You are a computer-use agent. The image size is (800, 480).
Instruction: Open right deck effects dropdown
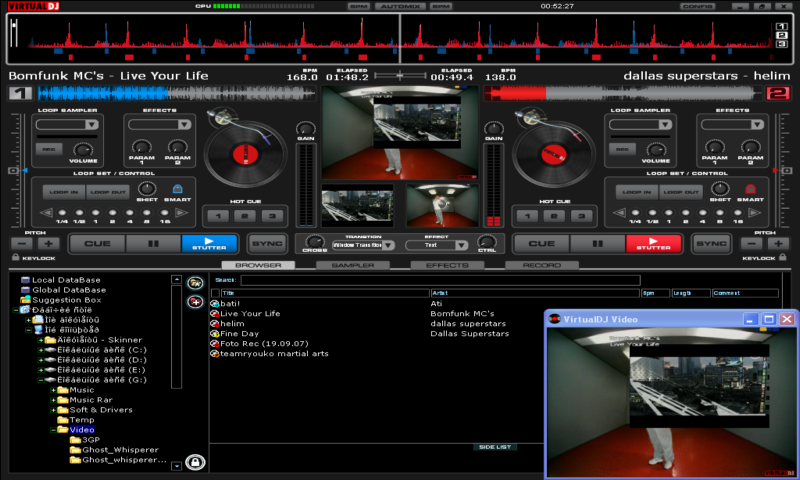pos(757,124)
